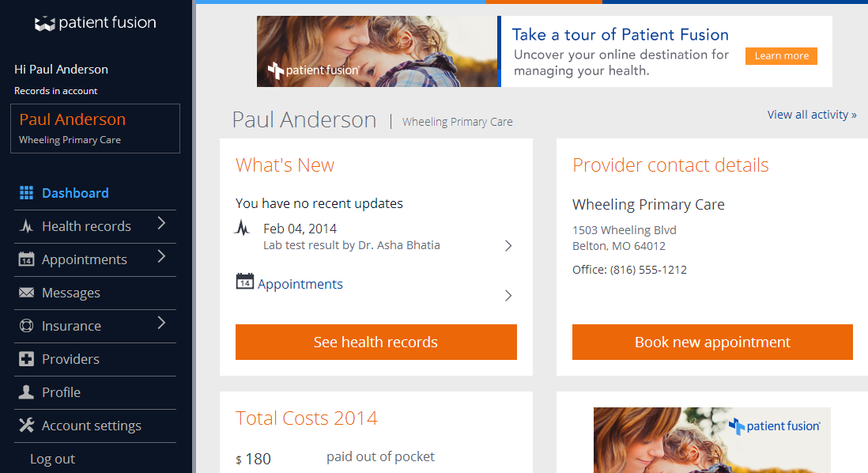Click the Health records pulse icon
This screenshot has width=868, height=473.
tap(26, 226)
